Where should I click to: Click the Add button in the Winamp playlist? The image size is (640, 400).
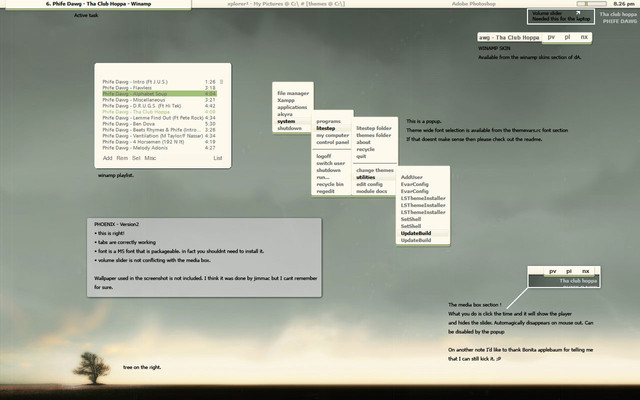tap(107, 158)
